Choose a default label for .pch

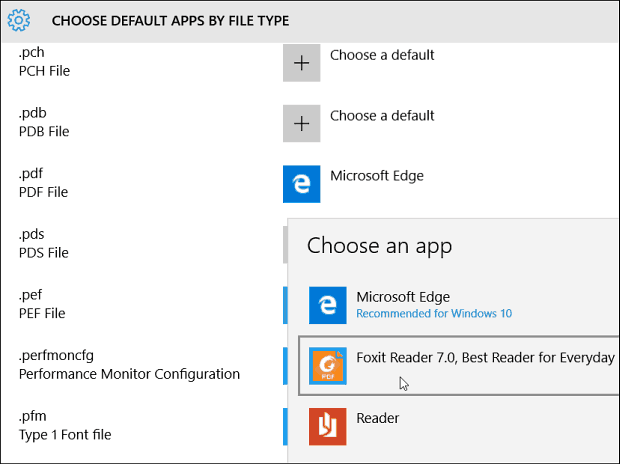click(x=382, y=55)
